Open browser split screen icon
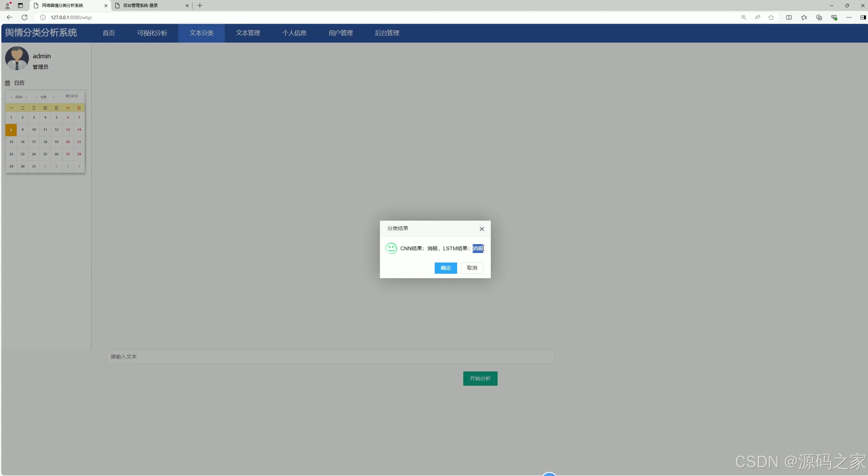The height and width of the screenshot is (476, 868). pyautogui.click(x=788, y=17)
